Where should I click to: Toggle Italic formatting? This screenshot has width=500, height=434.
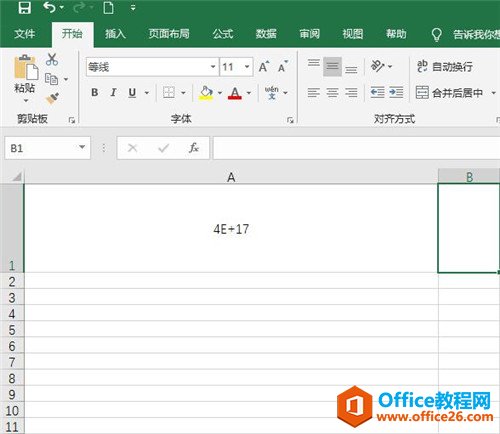pos(113,92)
